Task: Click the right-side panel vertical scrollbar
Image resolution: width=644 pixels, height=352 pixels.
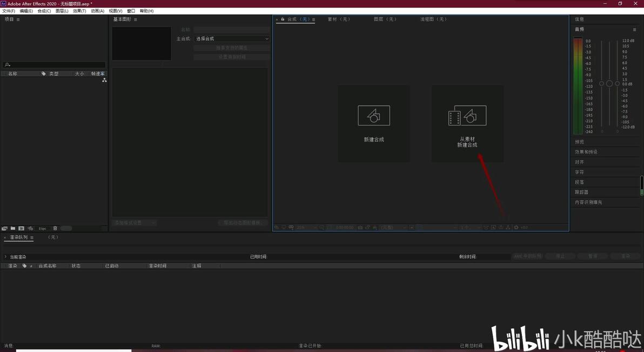Action: coord(642,187)
